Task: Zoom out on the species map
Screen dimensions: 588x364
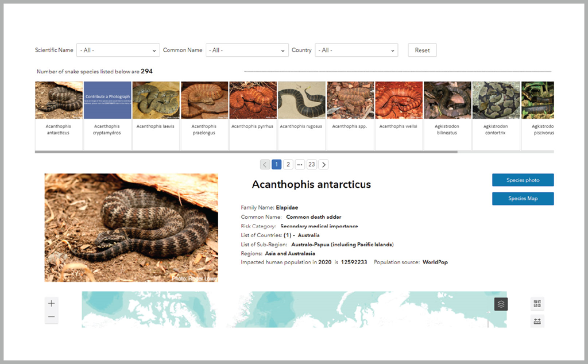Action: (x=51, y=317)
